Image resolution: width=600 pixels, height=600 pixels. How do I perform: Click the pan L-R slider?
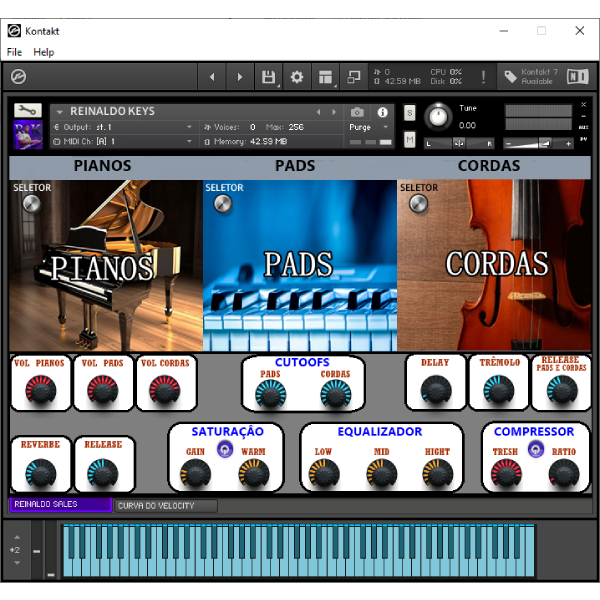(459, 143)
